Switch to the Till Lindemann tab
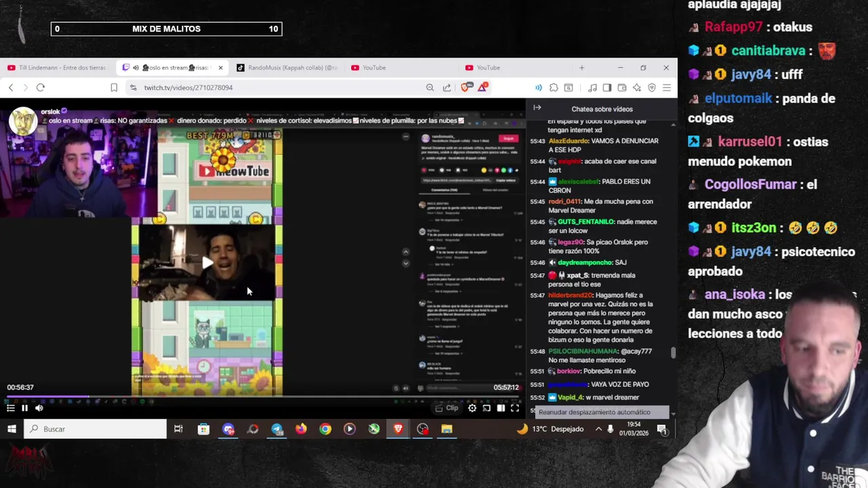Screen dimensions: 868x488 (57, 68)
